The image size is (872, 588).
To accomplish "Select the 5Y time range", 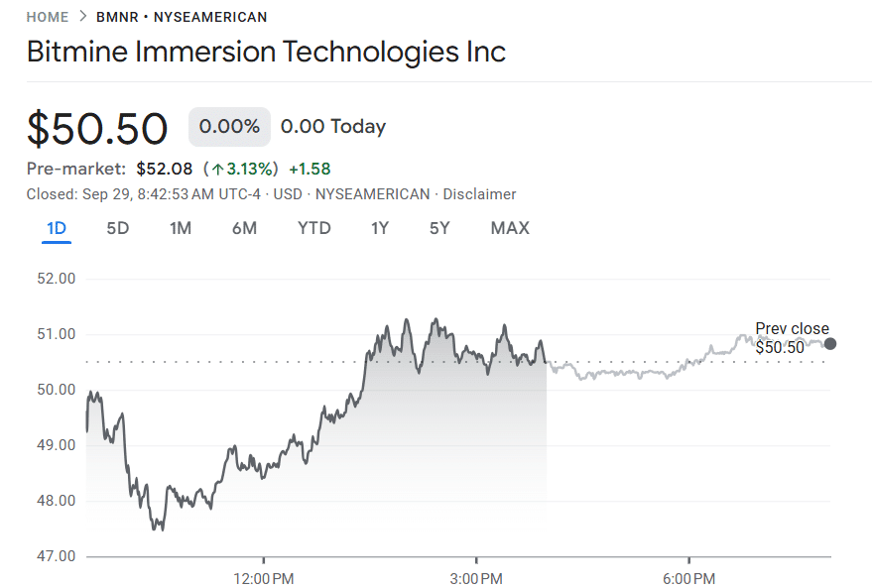I will [439, 228].
